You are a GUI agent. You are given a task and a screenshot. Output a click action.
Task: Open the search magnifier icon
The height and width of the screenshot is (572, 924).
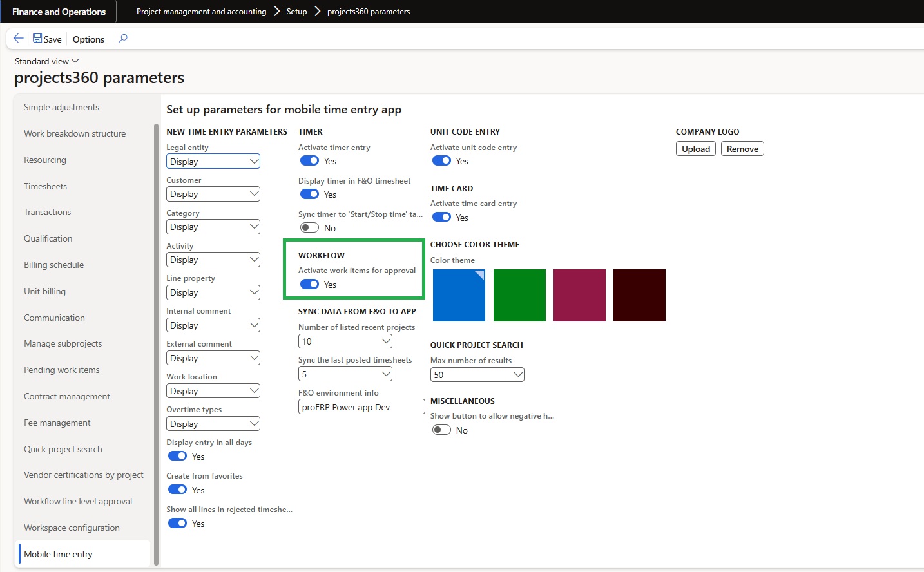tap(123, 39)
